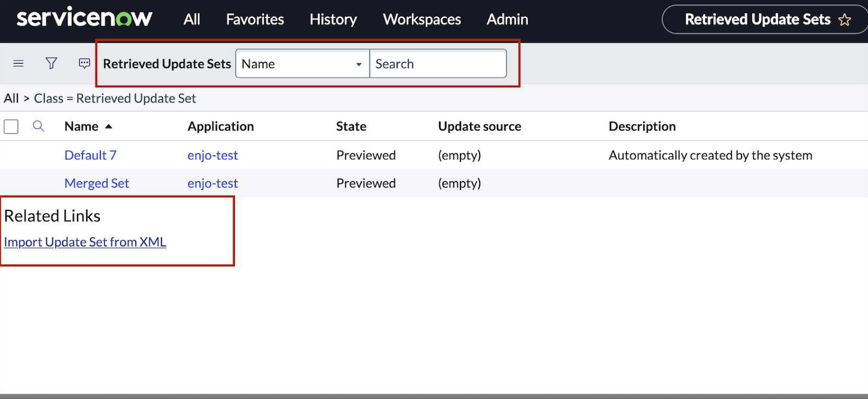This screenshot has height=399, width=868.
Task: Select Previewed state in Default 7 row
Action: [366, 156]
